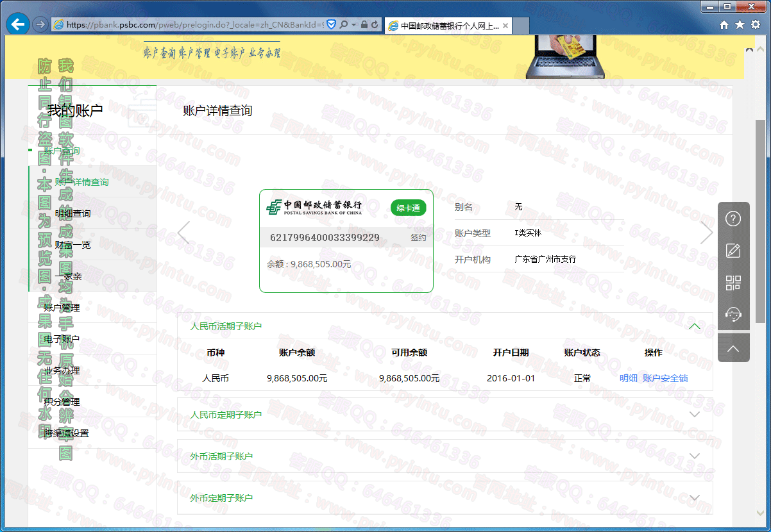
Task: Click the 人民币活期子账户 section title
Action: coord(226,326)
